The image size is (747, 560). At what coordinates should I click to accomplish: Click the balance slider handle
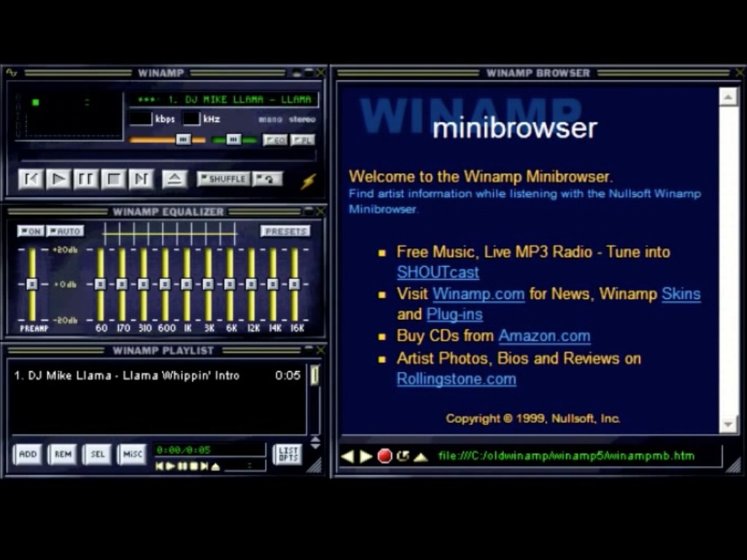[233, 139]
